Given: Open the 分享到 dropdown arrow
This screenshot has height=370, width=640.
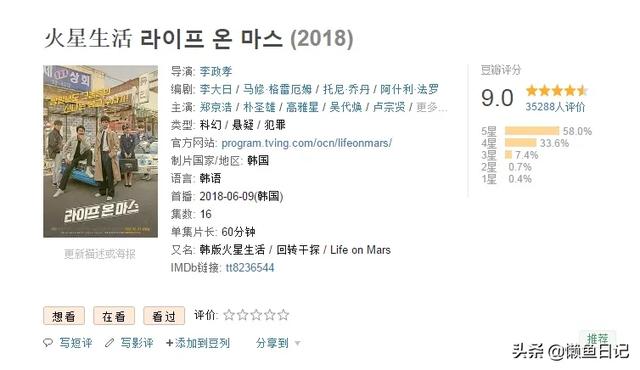Looking at the screenshot, I should [298, 343].
